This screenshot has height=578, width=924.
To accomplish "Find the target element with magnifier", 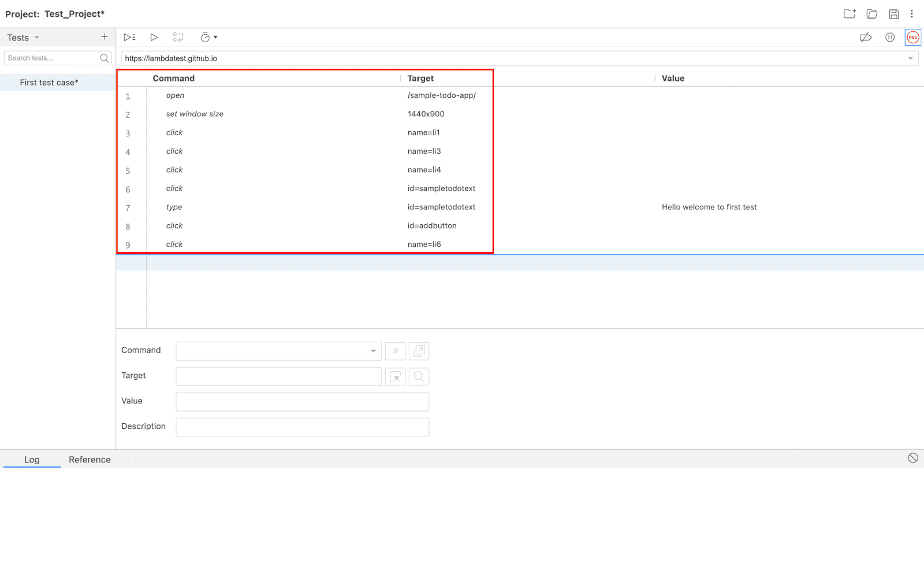I will (419, 376).
